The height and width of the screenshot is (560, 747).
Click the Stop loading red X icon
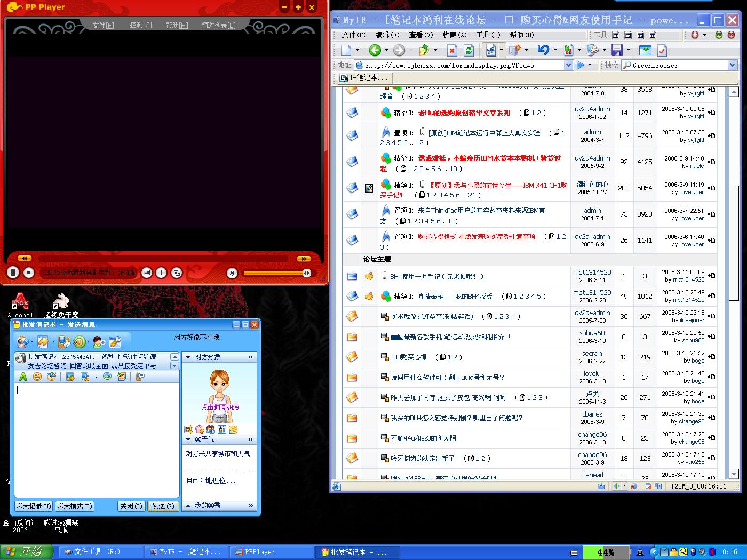pyautogui.click(x=452, y=50)
